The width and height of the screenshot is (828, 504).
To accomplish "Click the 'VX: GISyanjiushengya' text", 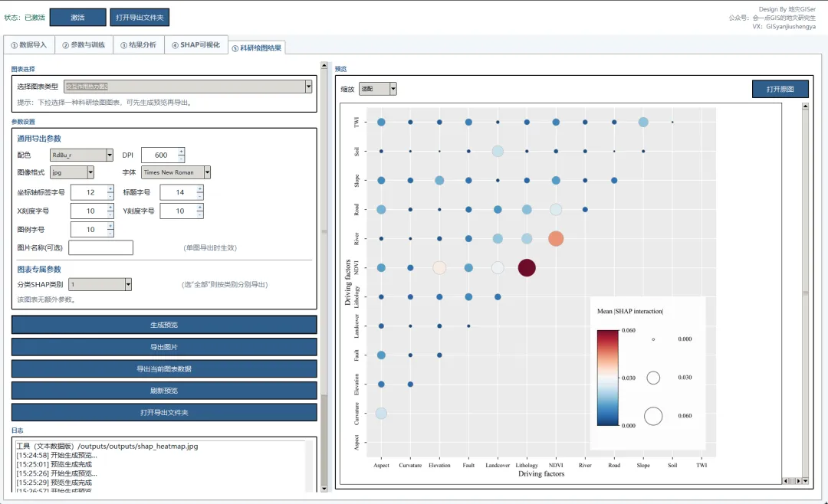I will [x=784, y=26].
